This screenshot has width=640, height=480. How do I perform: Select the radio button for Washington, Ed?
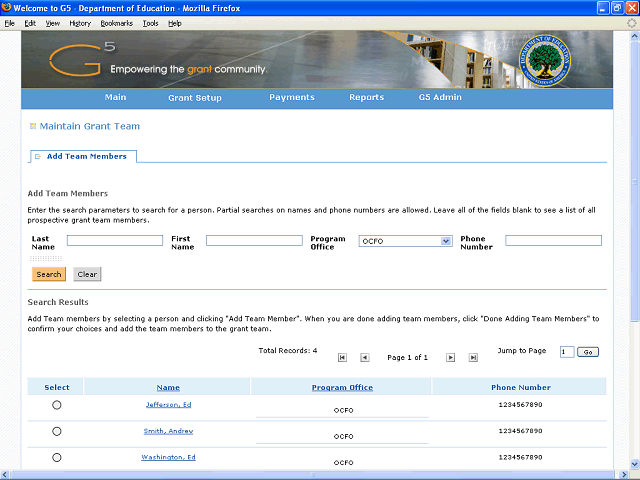56,458
